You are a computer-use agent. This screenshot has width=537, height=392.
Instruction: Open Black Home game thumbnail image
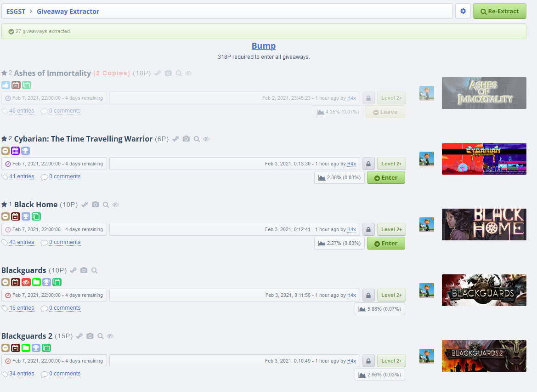(x=484, y=224)
